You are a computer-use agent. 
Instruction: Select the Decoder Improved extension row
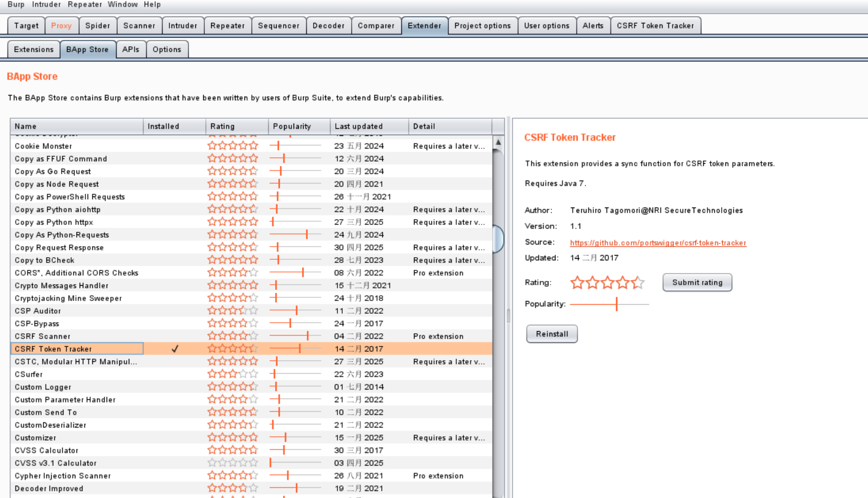[251, 488]
